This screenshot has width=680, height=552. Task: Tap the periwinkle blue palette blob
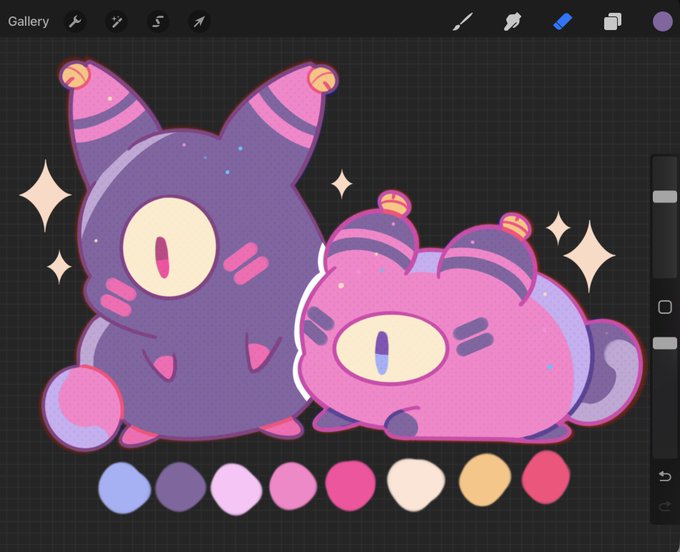point(124,488)
